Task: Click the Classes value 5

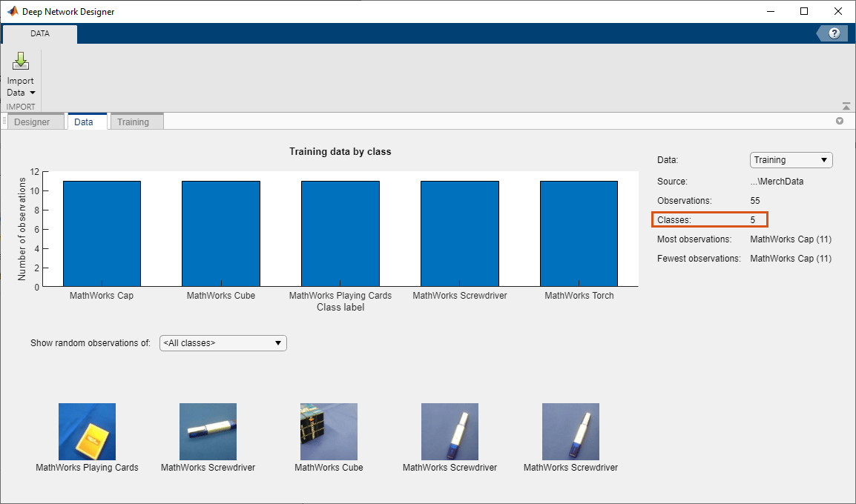Action: tap(753, 220)
